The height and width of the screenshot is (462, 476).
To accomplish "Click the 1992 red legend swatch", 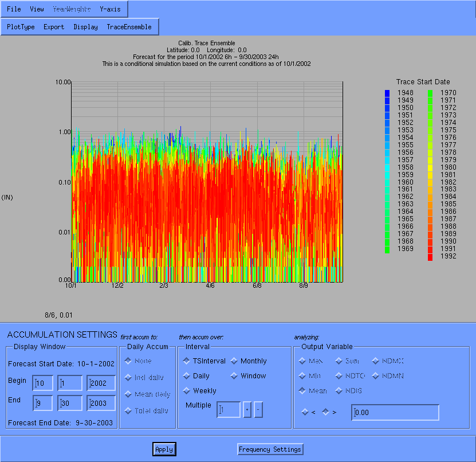I will click(430, 257).
